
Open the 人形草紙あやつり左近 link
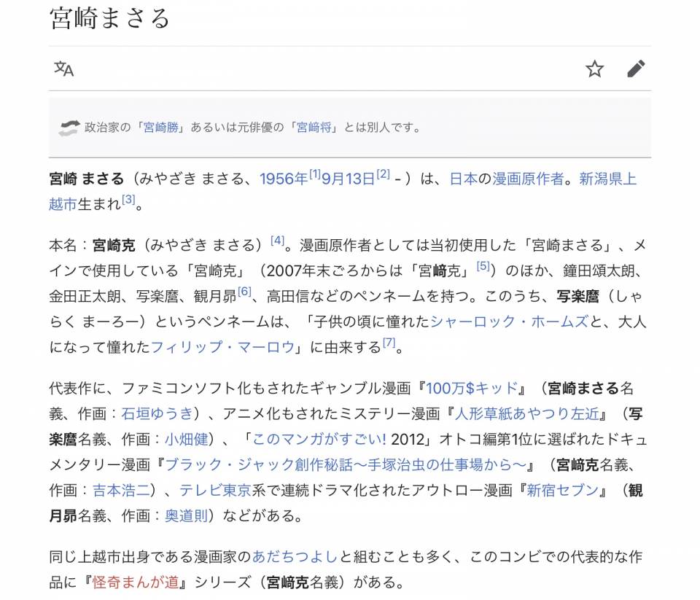(x=527, y=414)
